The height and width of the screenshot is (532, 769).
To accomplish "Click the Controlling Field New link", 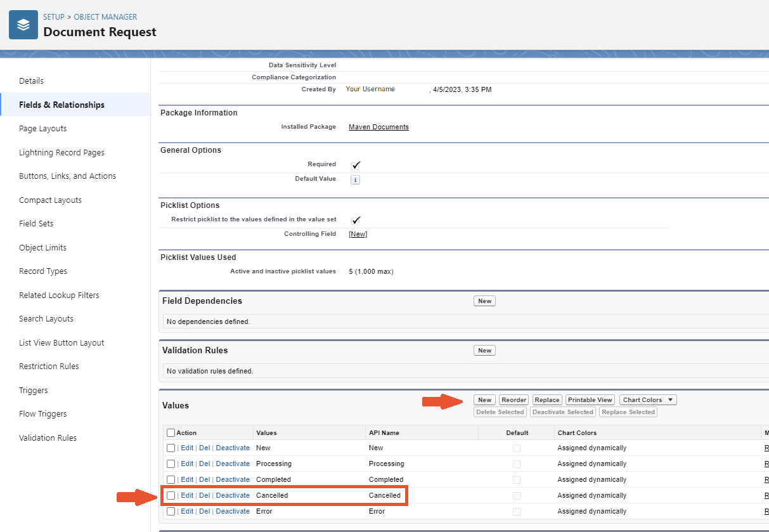I will click(358, 234).
